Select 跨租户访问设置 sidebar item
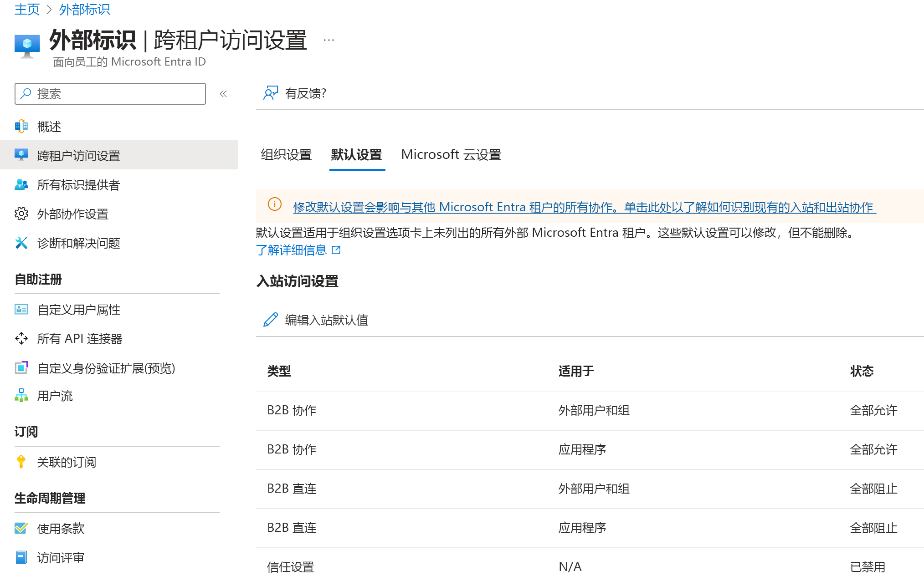This screenshot has height=586, width=924. (x=119, y=155)
